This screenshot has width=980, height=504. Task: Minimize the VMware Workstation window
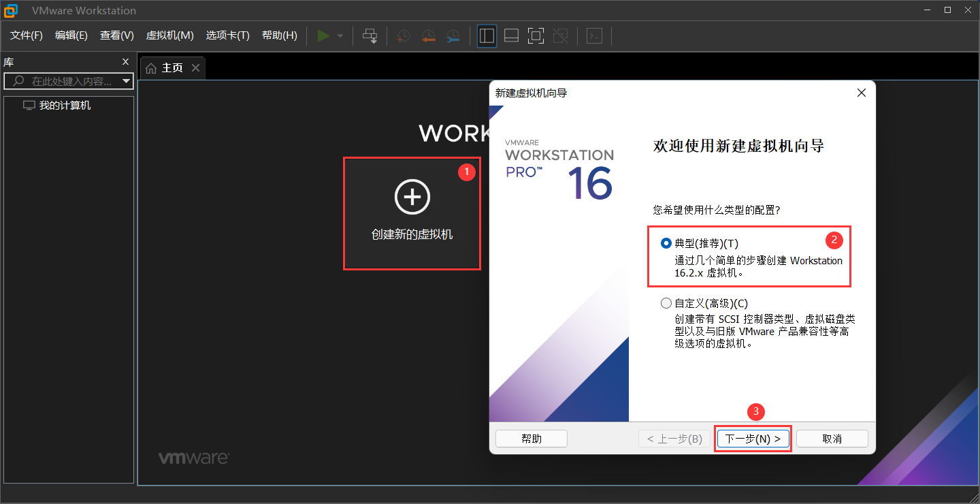(927, 10)
